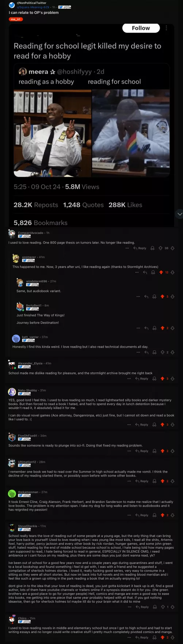Click the reply arrow on windstorm696's comment
Screen dimensions: 183x644
(x=146, y=296)
